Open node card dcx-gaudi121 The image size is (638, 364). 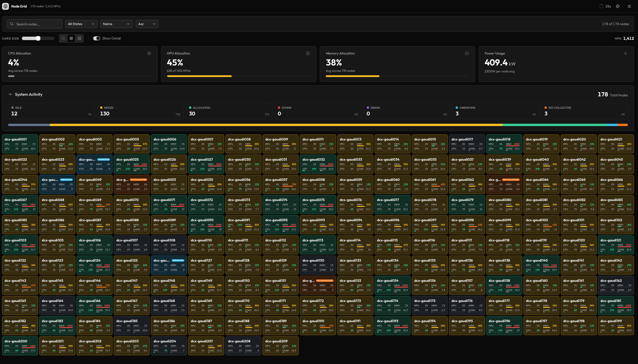tap(616, 245)
